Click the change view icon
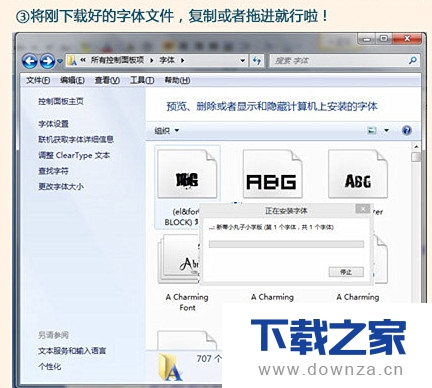432x388 pixels. [x=372, y=130]
